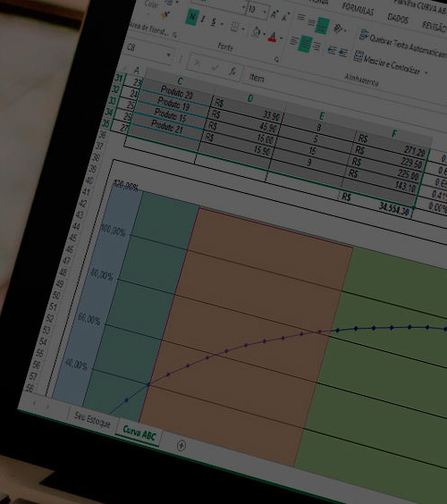Open the insert function fx icon
447x504 pixels.
232,71
